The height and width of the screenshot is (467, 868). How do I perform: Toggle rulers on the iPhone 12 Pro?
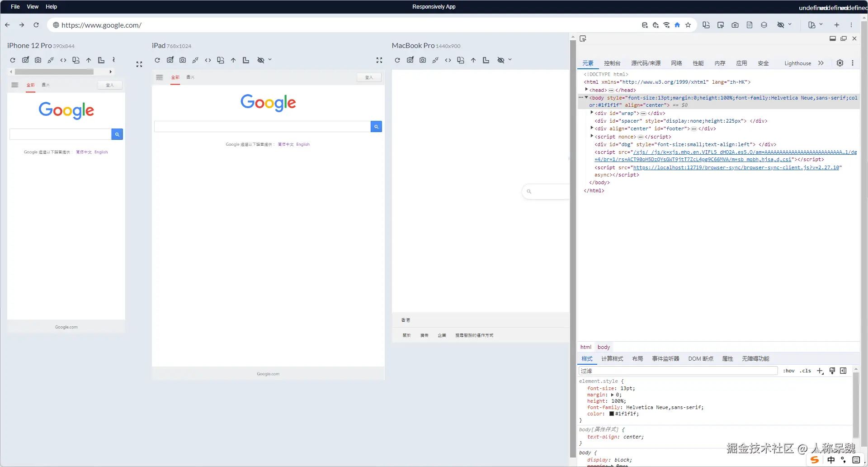click(x=101, y=60)
